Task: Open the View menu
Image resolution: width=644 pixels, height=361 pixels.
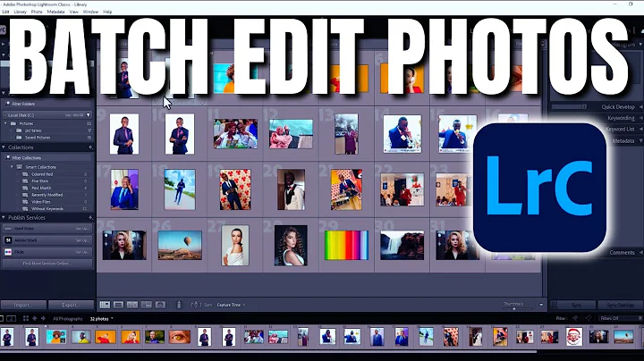Action: (x=74, y=12)
